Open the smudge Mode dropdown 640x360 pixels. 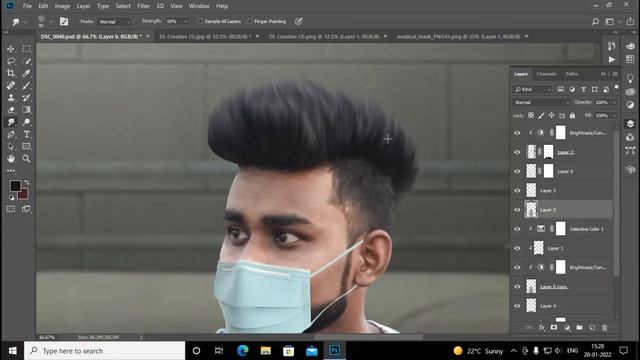coord(115,22)
